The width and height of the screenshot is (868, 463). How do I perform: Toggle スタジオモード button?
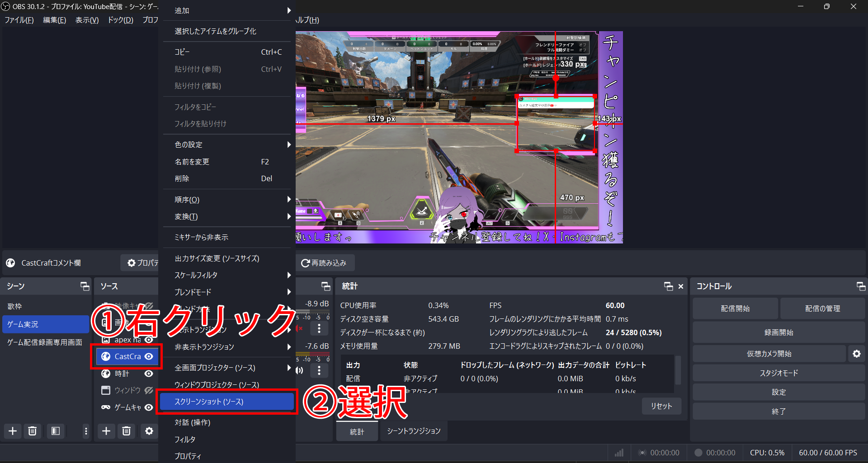point(778,373)
